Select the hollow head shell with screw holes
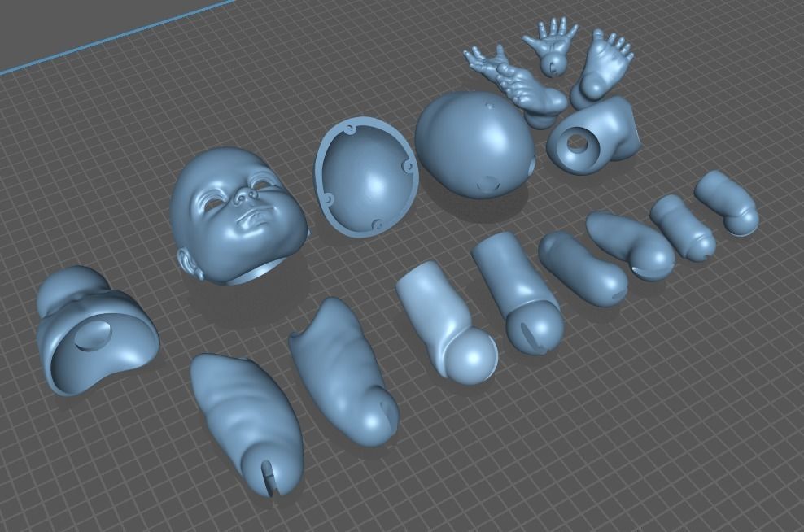The height and width of the screenshot is (532, 804). [367, 177]
